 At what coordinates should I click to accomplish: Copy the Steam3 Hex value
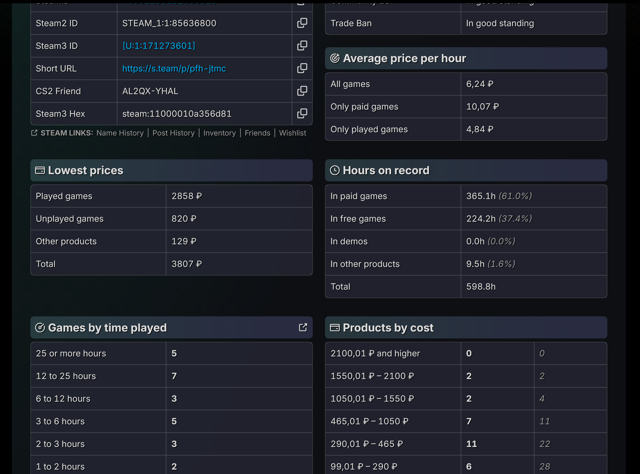click(x=302, y=113)
